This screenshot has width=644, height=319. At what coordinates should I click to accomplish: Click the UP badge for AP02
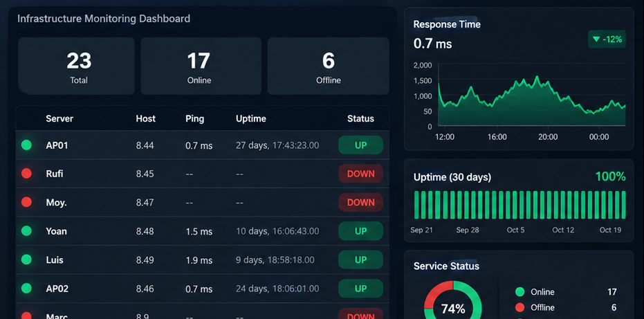tap(360, 289)
